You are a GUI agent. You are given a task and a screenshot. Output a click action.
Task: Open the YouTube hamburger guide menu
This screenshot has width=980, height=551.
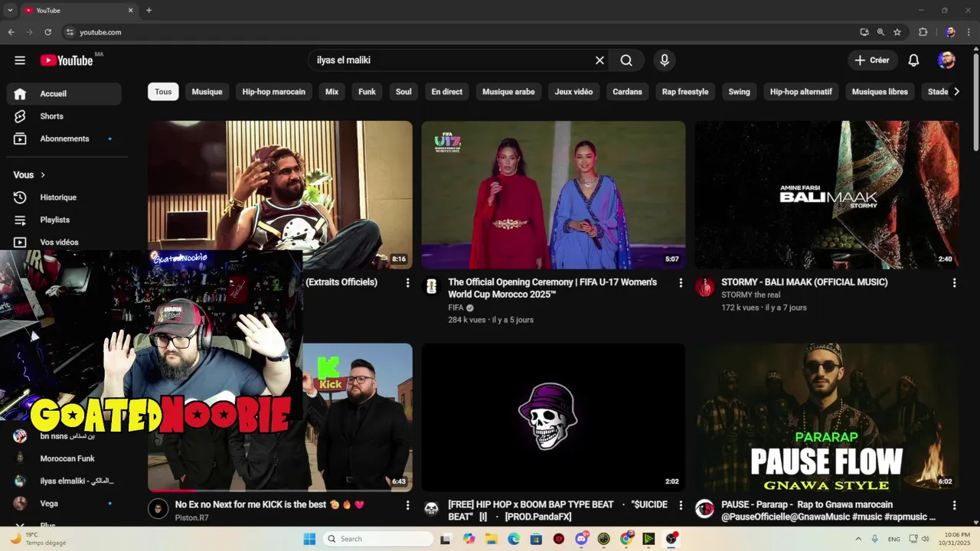[x=20, y=60]
